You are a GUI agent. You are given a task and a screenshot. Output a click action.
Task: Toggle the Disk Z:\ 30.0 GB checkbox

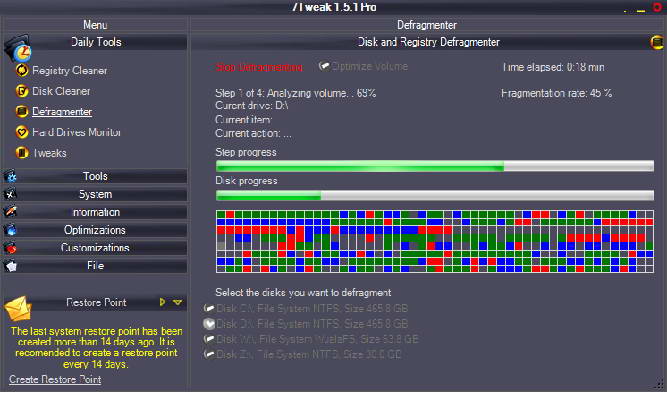coord(209,354)
